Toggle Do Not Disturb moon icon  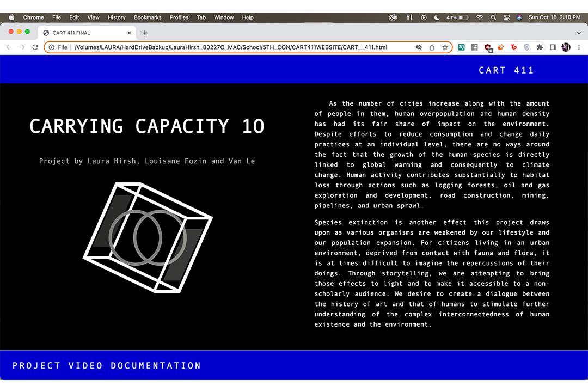pyautogui.click(x=437, y=17)
